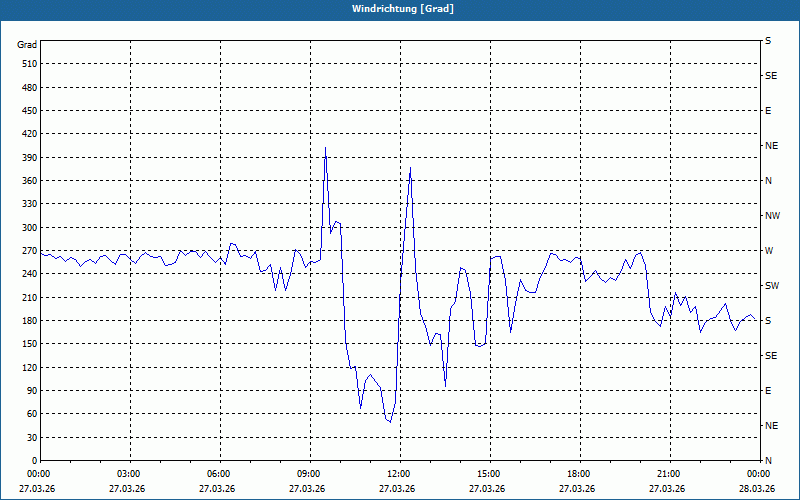Image resolution: width=800 pixels, height=500 pixels.
Task: Select the W compass label on right axis
Action: pos(769,251)
